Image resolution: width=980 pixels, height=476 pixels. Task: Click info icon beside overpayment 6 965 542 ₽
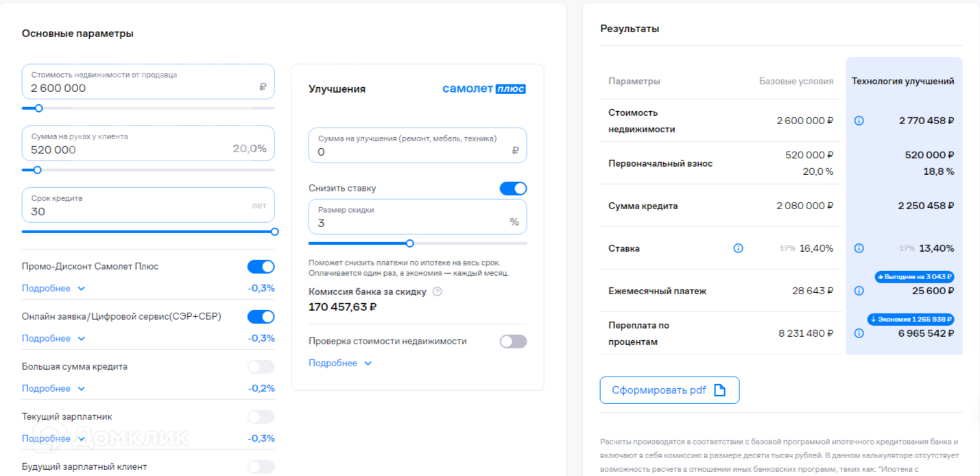tap(859, 333)
